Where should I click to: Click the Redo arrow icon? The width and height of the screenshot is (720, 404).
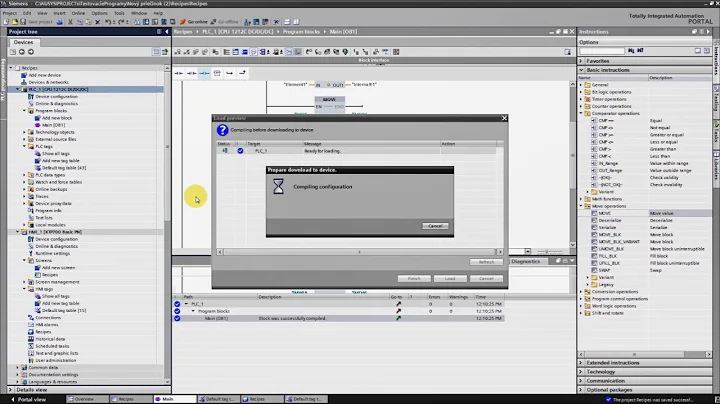coord(121,22)
